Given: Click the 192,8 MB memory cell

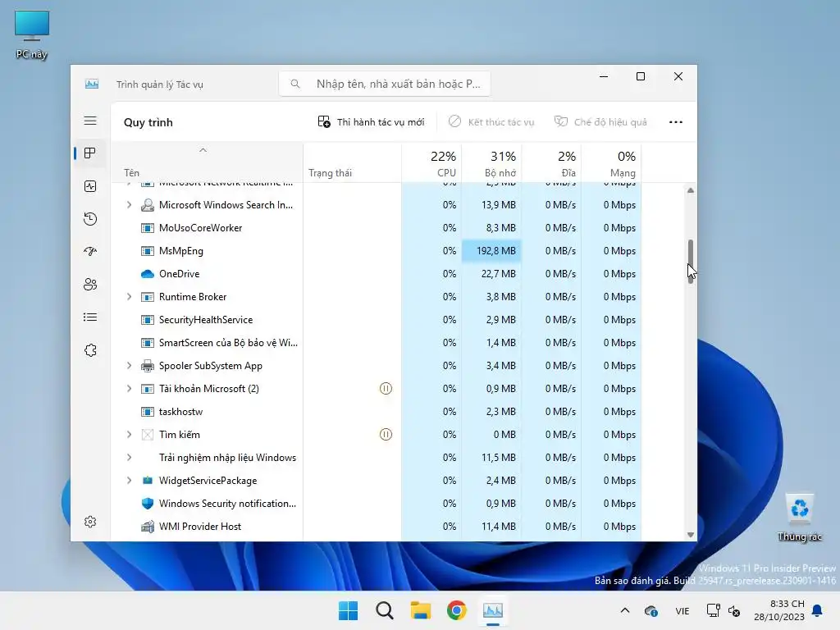Looking at the screenshot, I should [491, 251].
